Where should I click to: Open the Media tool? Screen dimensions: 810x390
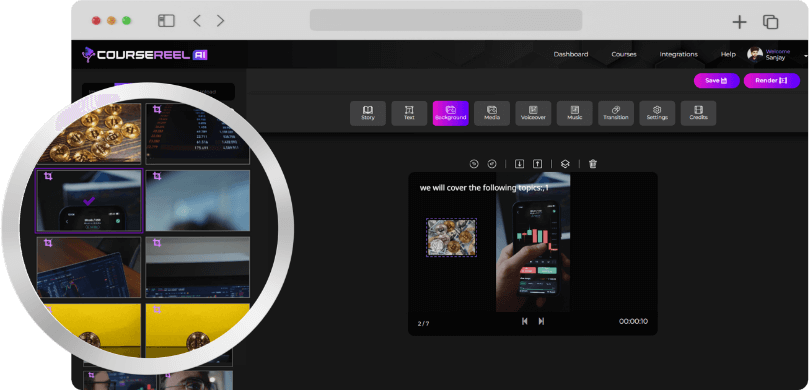[492, 113]
